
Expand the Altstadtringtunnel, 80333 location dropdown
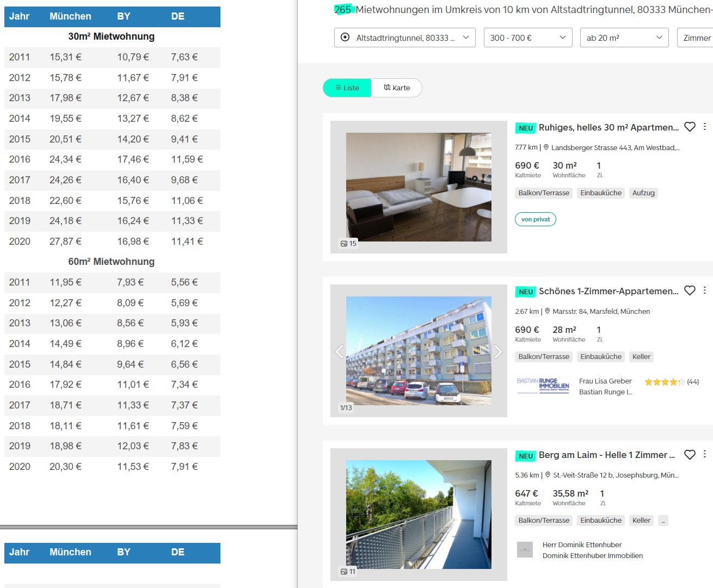pos(405,38)
